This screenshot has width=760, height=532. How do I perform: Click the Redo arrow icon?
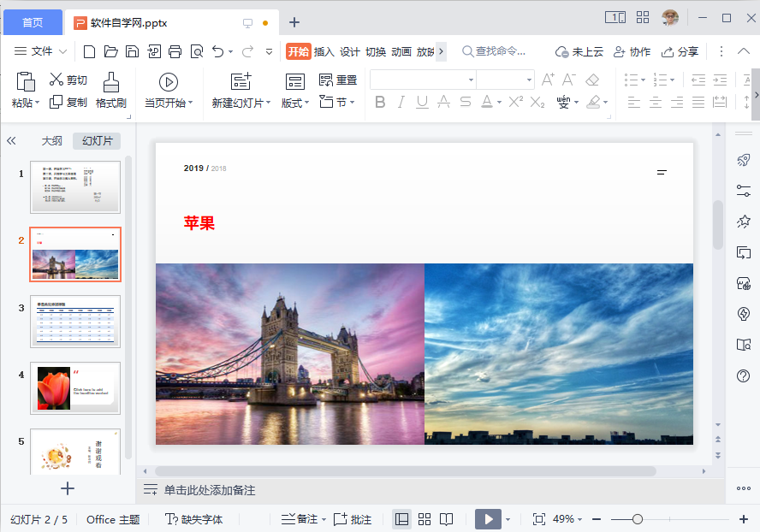[x=247, y=51]
